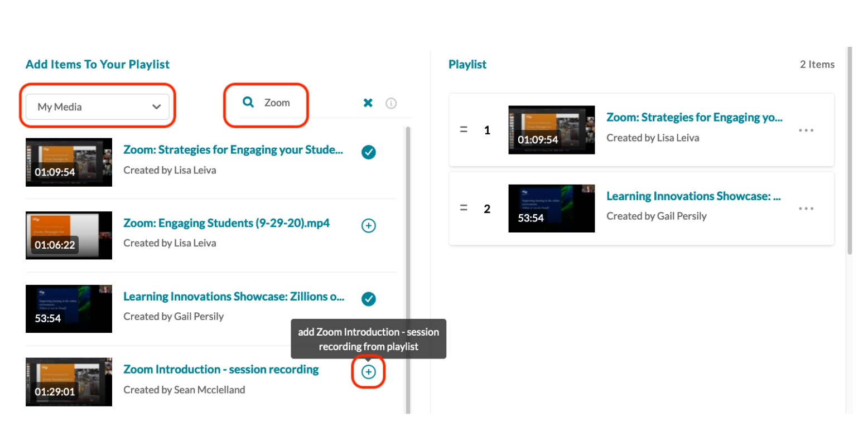
Task: Open three-dot menu for Zoom: Strategies playlist item
Action: click(806, 130)
